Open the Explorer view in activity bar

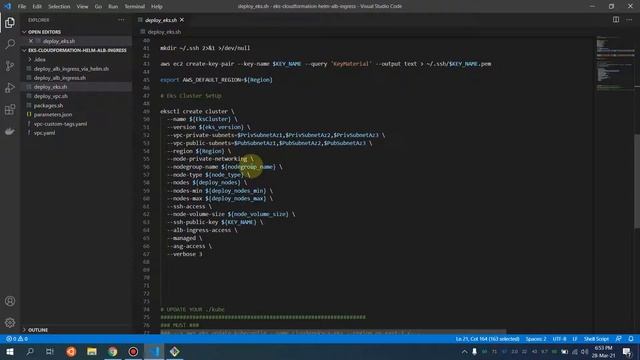tap(10, 23)
